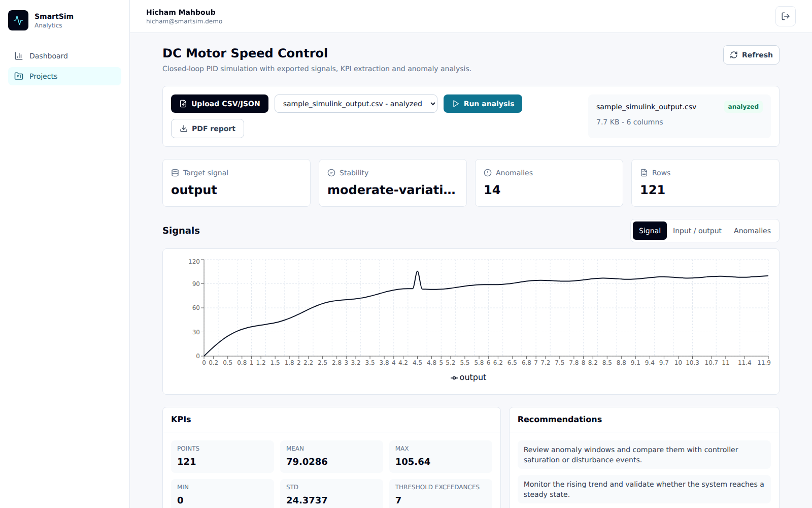Click the Anomalies alert circle icon
The height and width of the screenshot is (508, 812).
(x=488, y=173)
